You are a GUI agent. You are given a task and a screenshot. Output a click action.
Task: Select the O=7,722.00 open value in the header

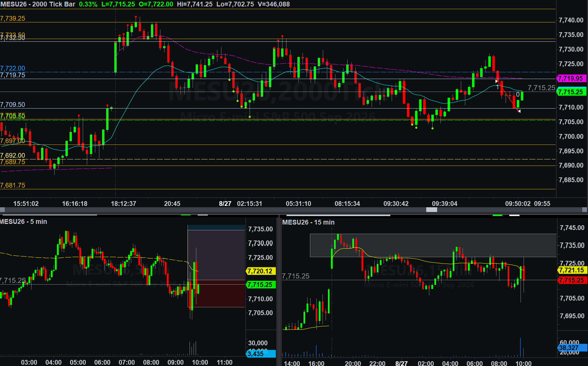pos(156,4)
